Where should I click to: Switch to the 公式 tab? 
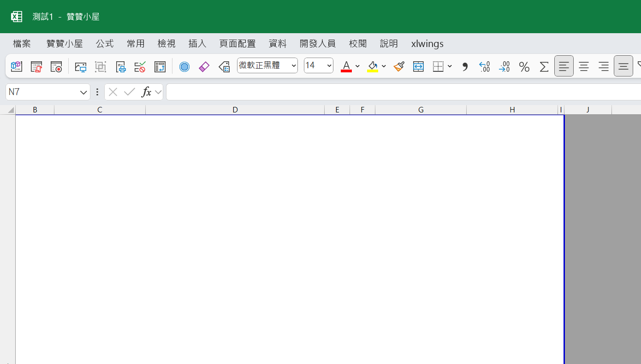pyautogui.click(x=105, y=44)
